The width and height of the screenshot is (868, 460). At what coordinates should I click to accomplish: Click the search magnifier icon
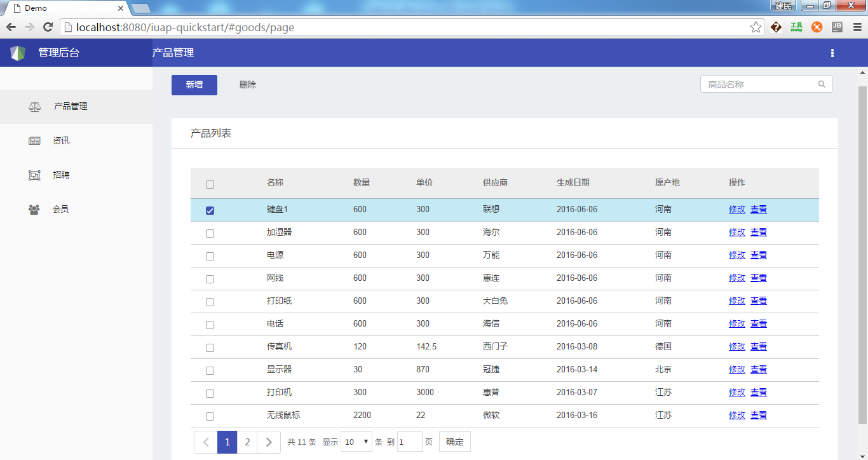(x=822, y=84)
